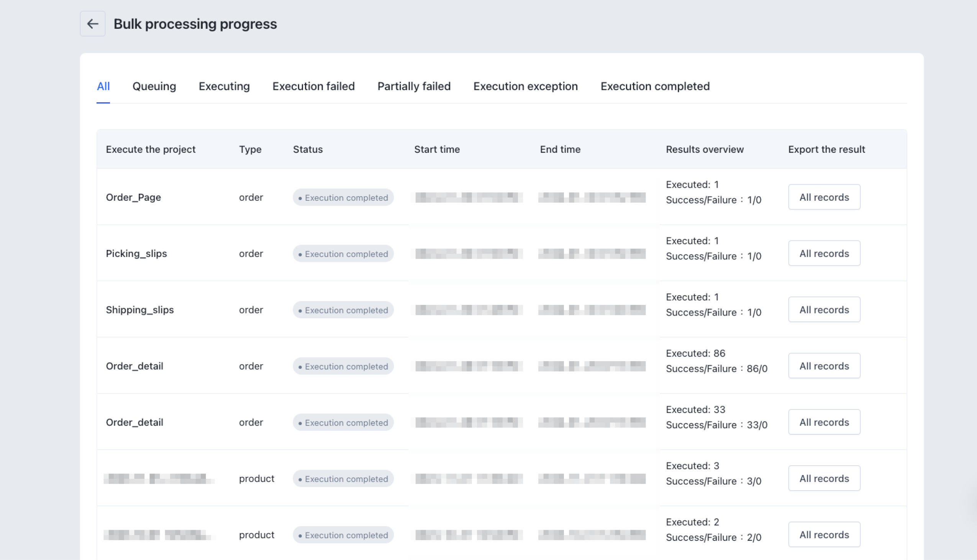Click the End time column header

pyautogui.click(x=560, y=149)
